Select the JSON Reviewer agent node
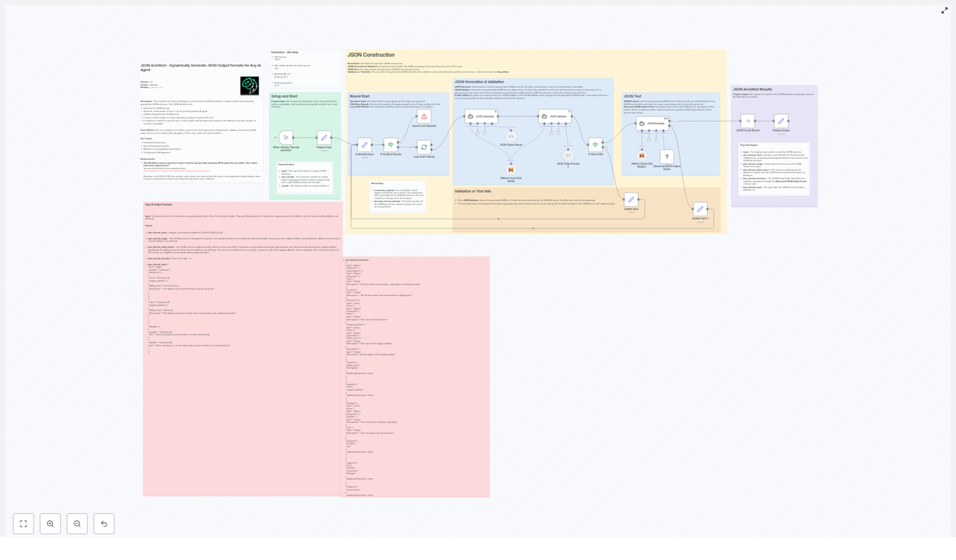 coord(652,123)
